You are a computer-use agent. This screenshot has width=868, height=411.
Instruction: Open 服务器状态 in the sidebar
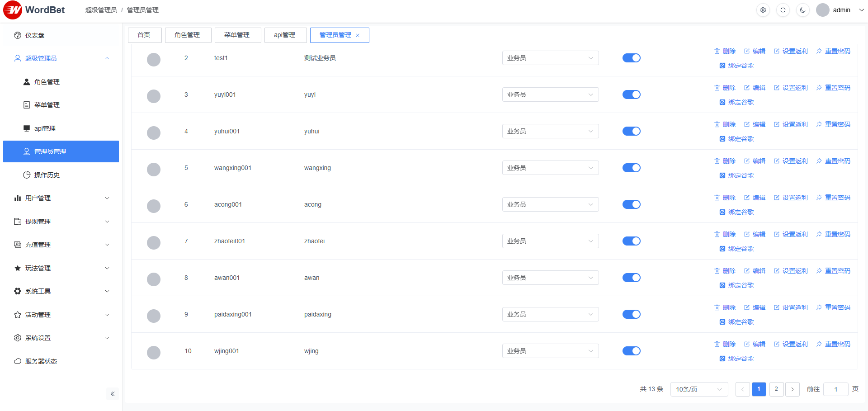41,361
